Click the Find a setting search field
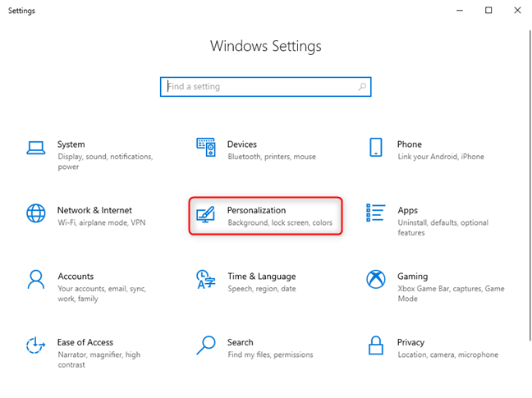This screenshot has width=532, height=398. 266,87
